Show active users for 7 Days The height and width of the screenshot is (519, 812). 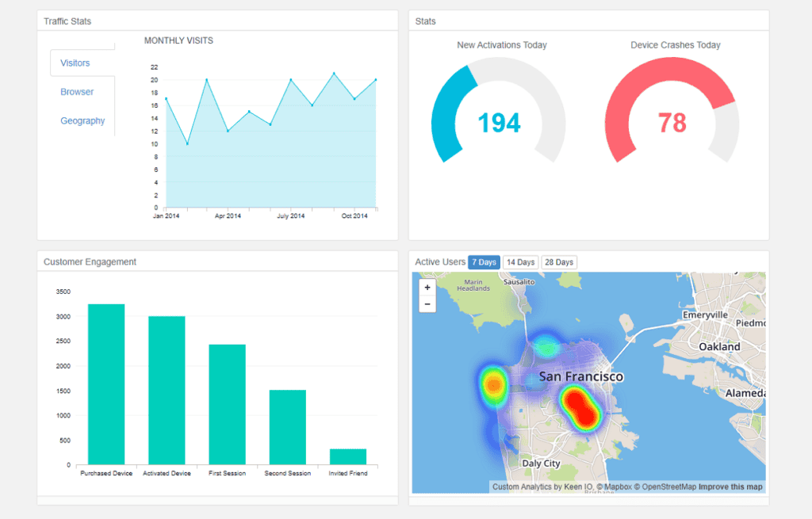click(x=484, y=262)
